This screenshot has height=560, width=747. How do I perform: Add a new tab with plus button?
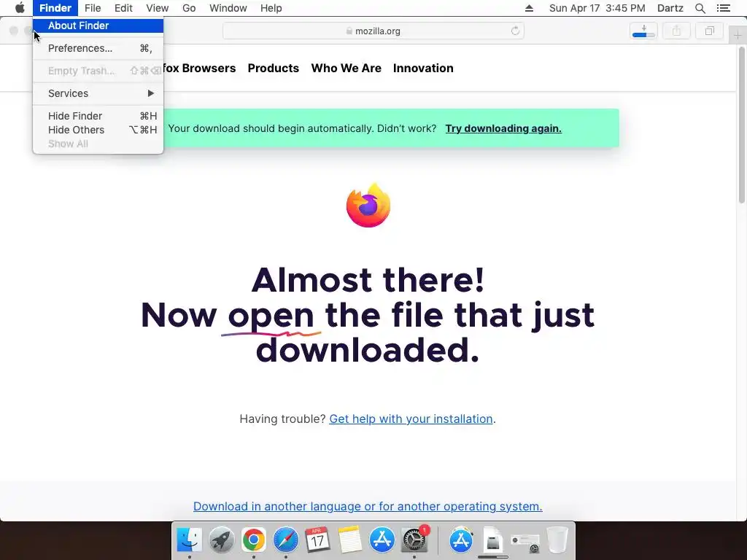pos(738,35)
